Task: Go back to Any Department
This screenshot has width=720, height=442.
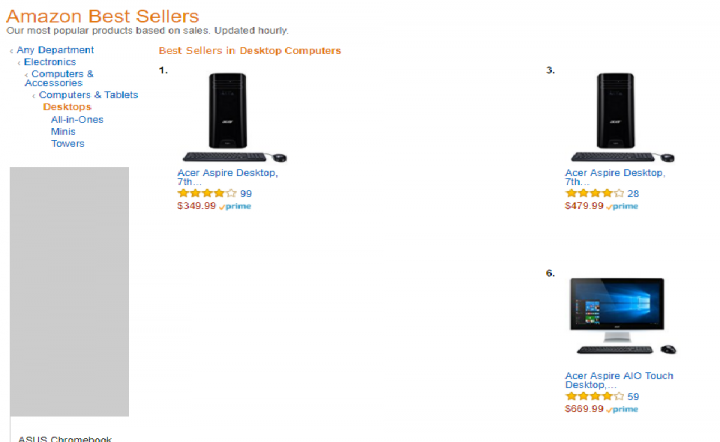Action: [55, 50]
